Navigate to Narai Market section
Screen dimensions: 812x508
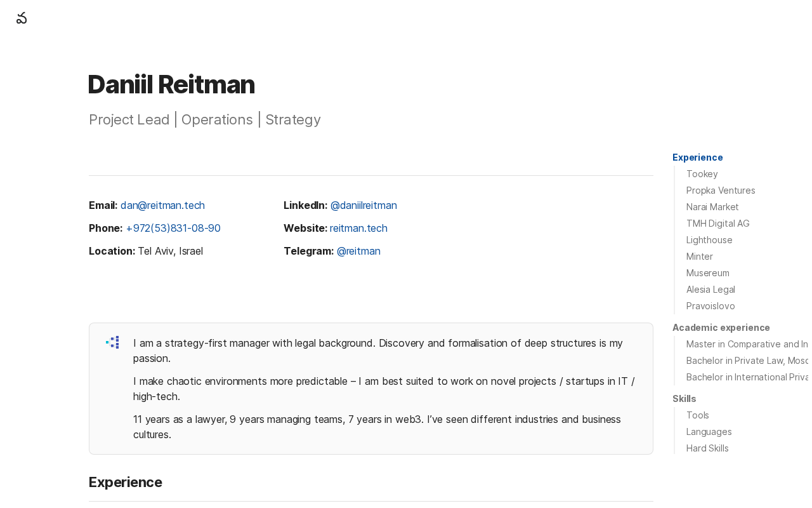[x=712, y=207]
